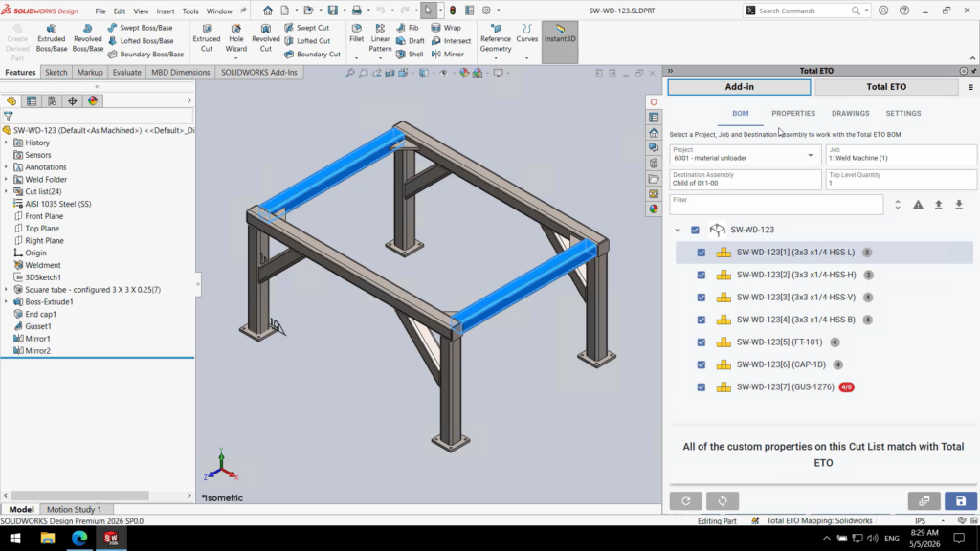Screen dimensions: 980x551
Task: Activate the Extruded Cut tool
Action: (207, 38)
